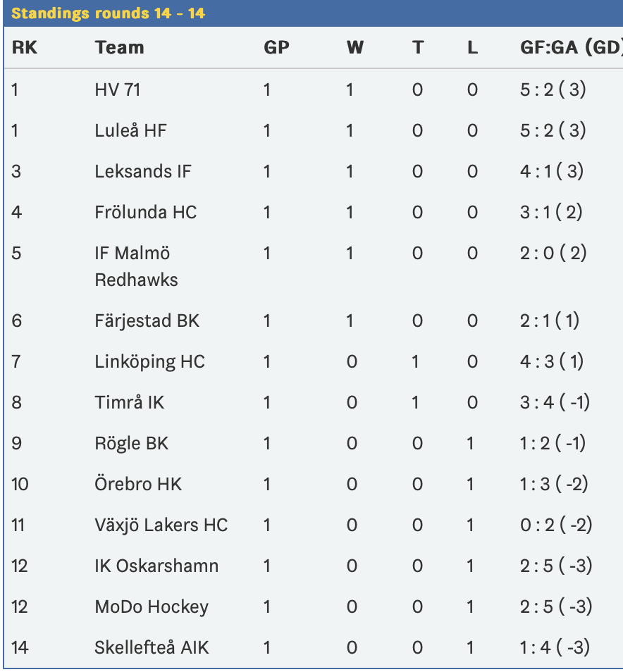
Task: Sort by the RK column header
Action: coord(25,48)
